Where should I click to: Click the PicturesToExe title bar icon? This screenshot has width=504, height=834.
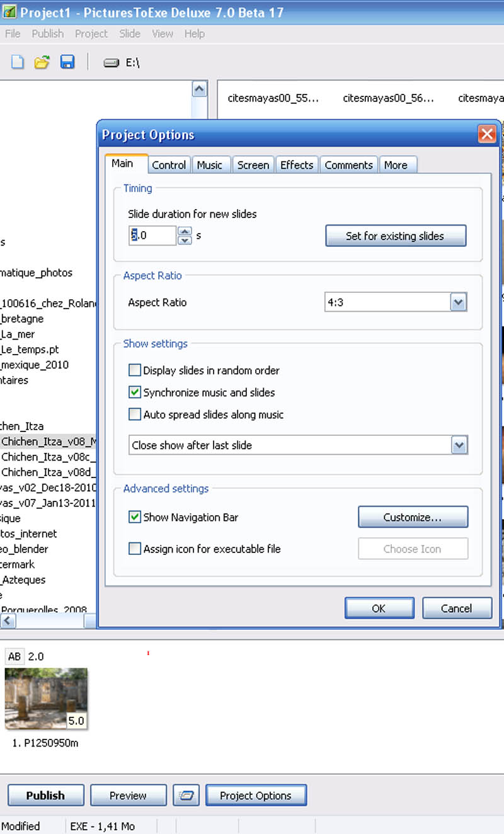[x=9, y=12]
